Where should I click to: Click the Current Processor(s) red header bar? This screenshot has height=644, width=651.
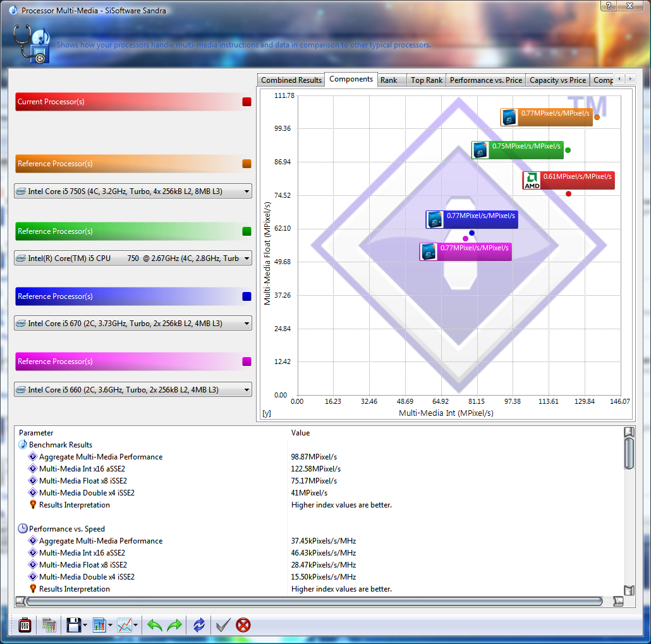tap(133, 102)
